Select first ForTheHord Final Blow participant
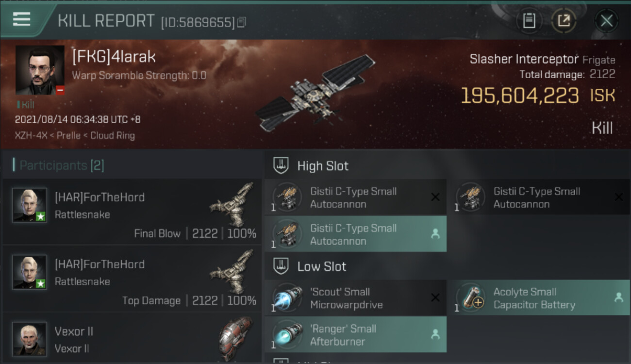The height and width of the screenshot is (364, 631). [x=132, y=212]
